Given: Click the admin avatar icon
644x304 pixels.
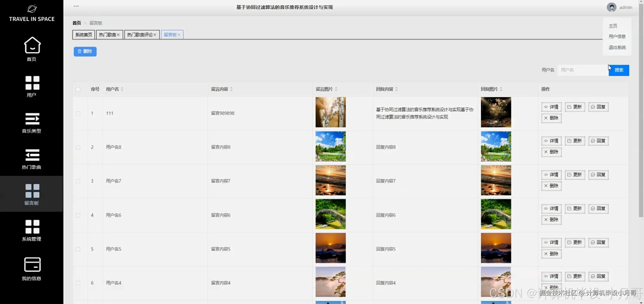Looking at the screenshot, I should tap(611, 7).
